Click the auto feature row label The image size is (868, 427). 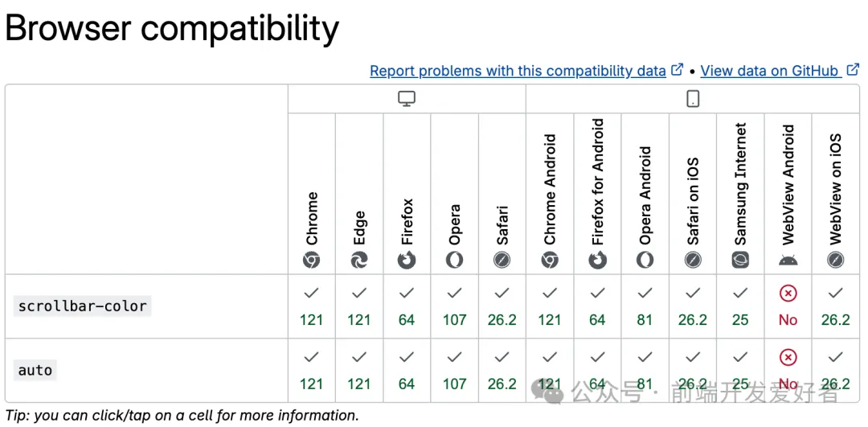coord(35,371)
